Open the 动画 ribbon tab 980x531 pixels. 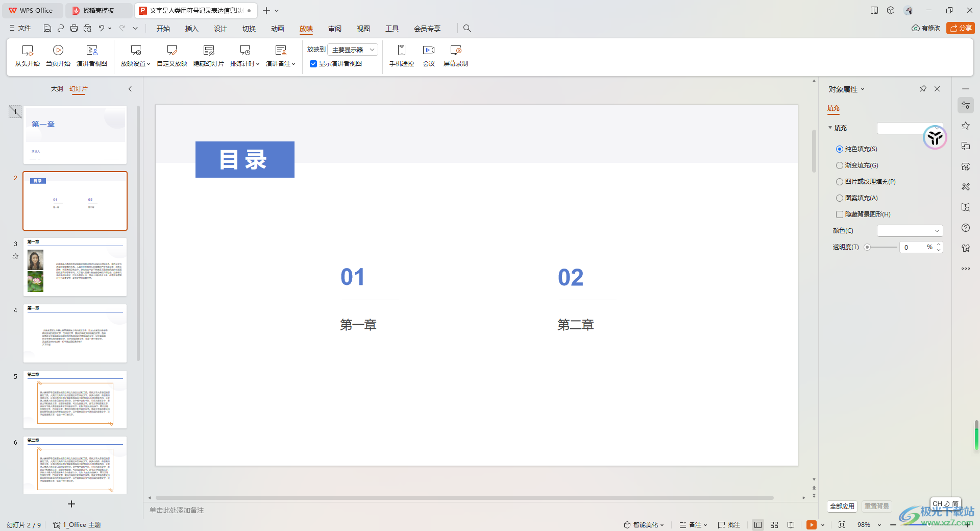(x=278, y=29)
